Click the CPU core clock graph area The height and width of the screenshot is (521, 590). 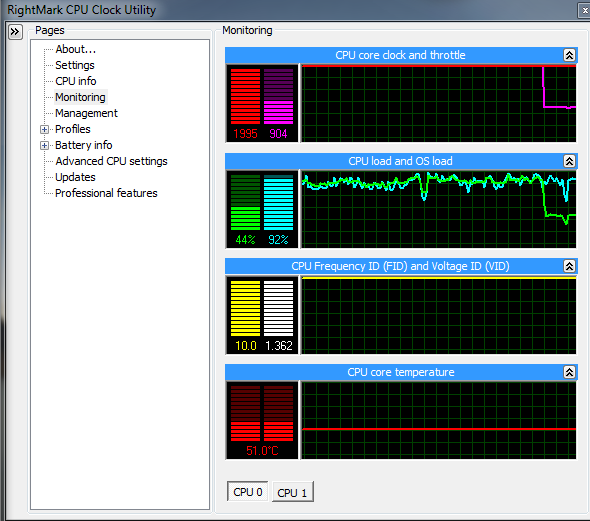439,103
